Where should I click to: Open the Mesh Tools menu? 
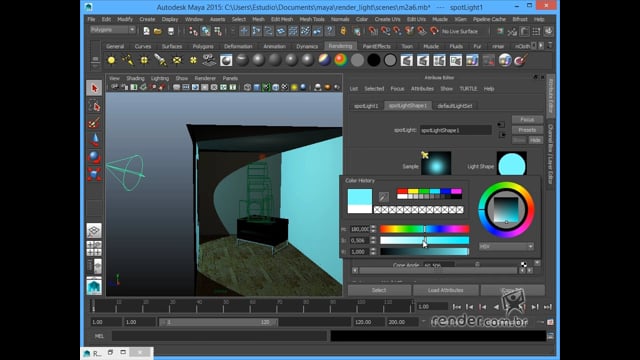(312, 19)
